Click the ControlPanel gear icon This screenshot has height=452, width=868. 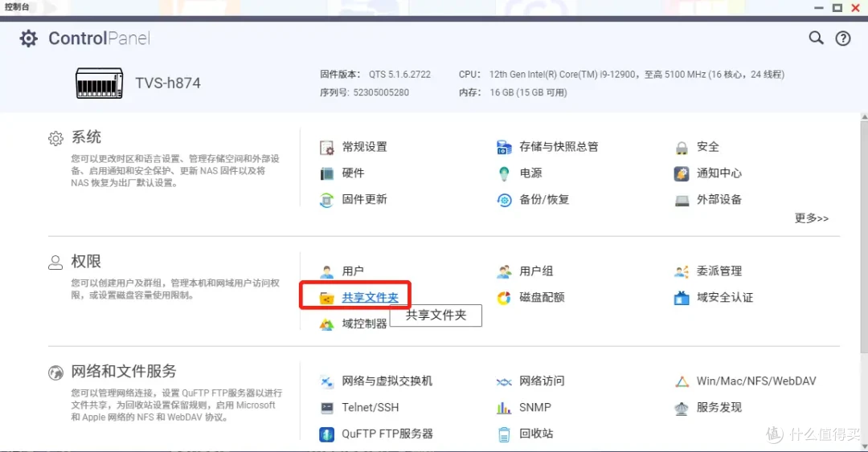tap(28, 39)
